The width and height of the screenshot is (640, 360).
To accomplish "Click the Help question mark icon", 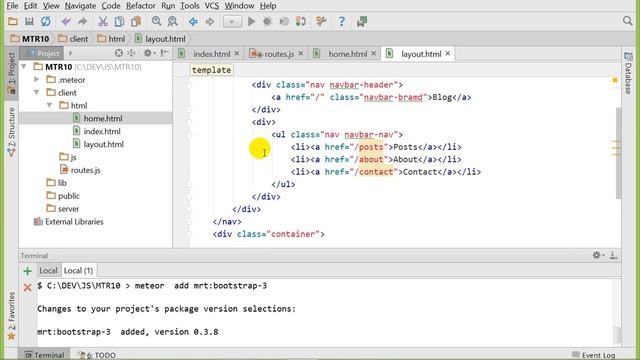I will coord(342,21).
